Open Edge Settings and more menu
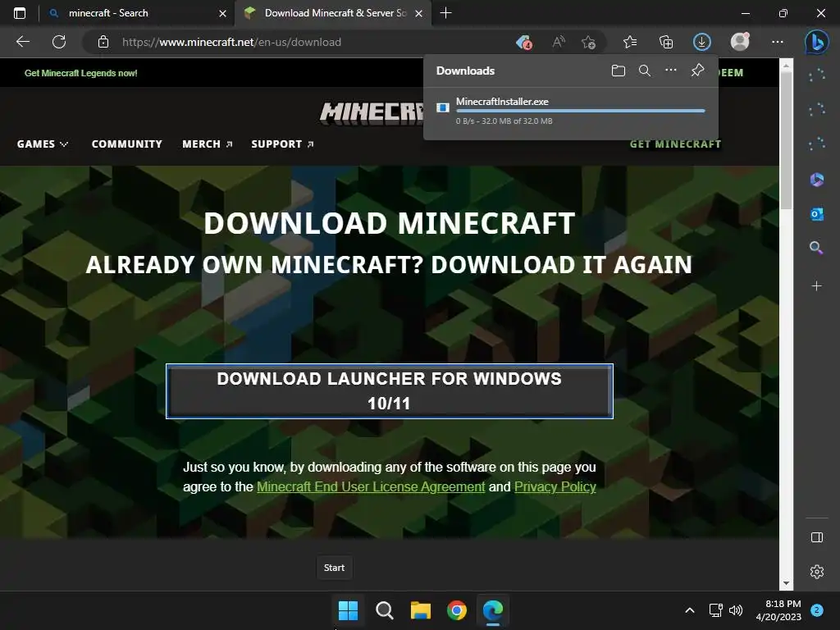The width and height of the screenshot is (840, 630). 778,42
